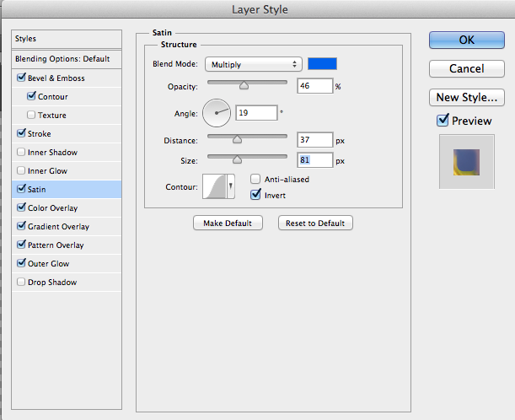Viewport: 515px width, 420px height.
Task: Uncheck the Contour checkbox under Bevel
Action: 31,96
